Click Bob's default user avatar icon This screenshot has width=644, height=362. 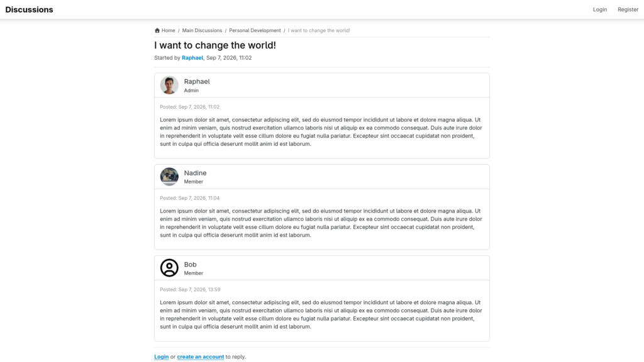[x=169, y=268]
